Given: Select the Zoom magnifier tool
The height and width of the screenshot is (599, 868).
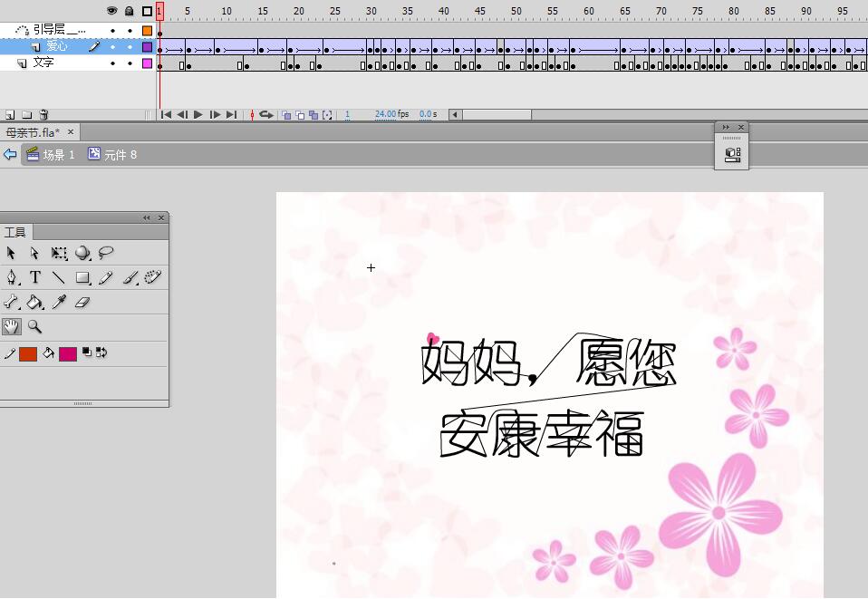Looking at the screenshot, I should pos(34,326).
